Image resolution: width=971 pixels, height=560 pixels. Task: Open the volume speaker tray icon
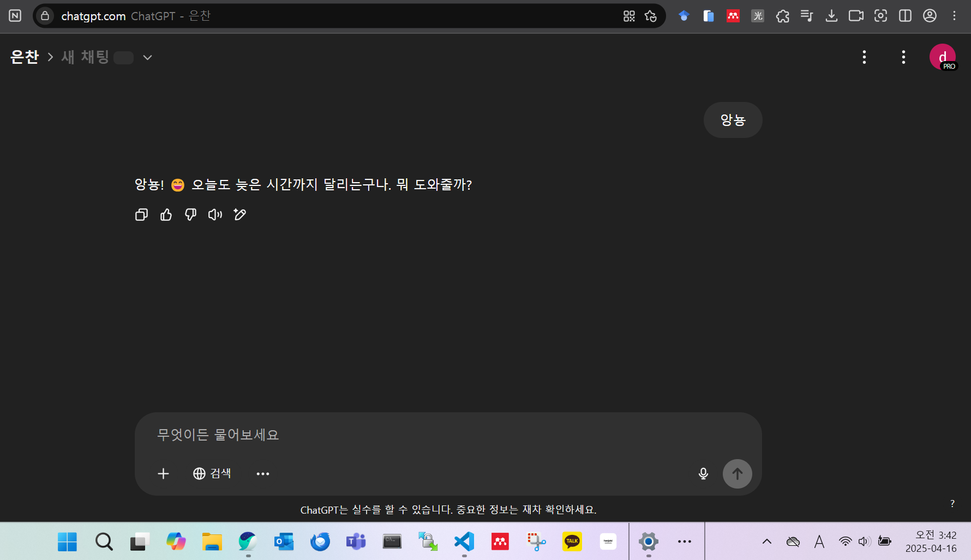864,541
